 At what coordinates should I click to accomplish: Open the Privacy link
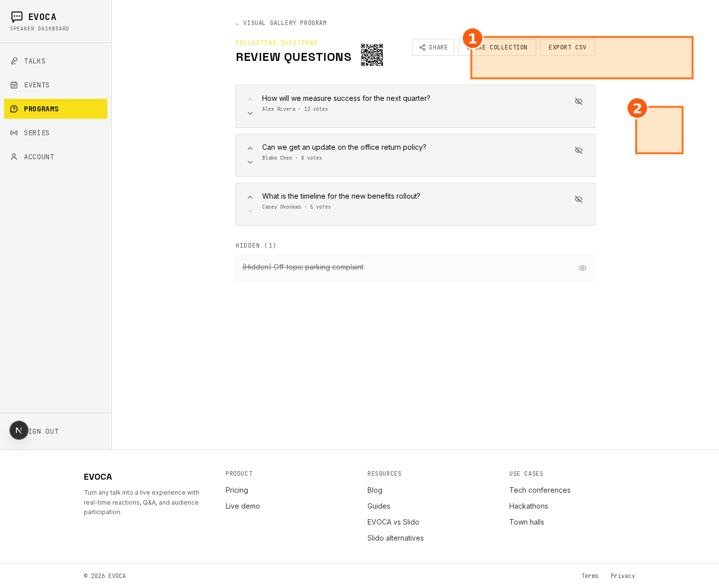pos(623,576)
